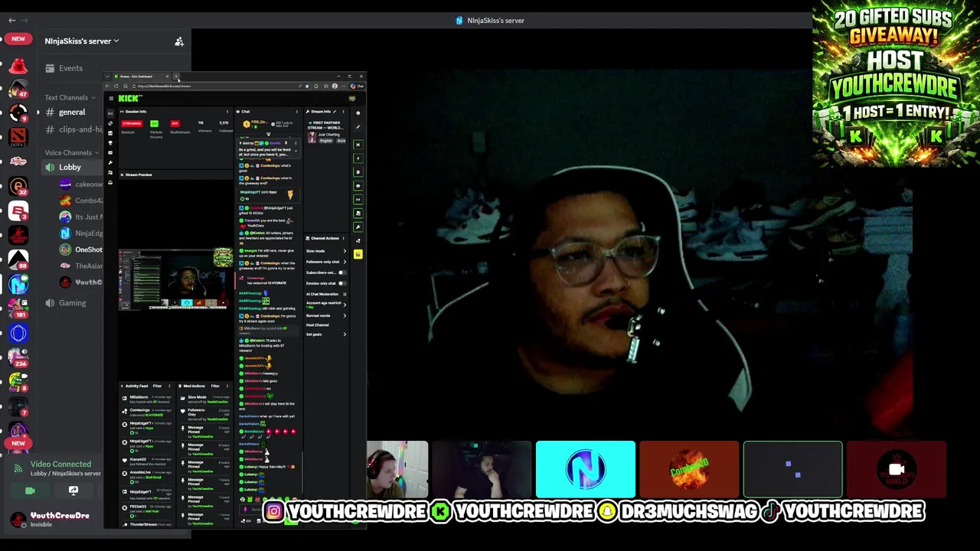Invite people using the add-member icon
Viewport: 980px width, 551px height.
[179, 41]
